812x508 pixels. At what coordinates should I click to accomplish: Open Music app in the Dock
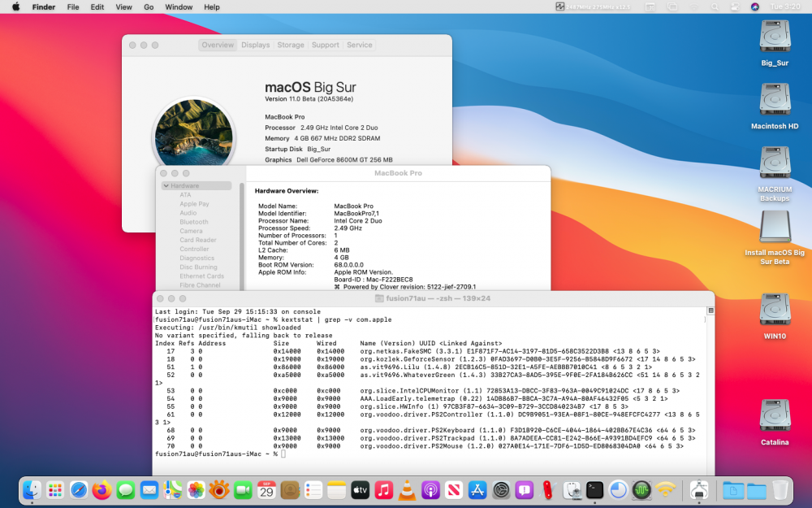pyautogui.click(x=384, y=490)
